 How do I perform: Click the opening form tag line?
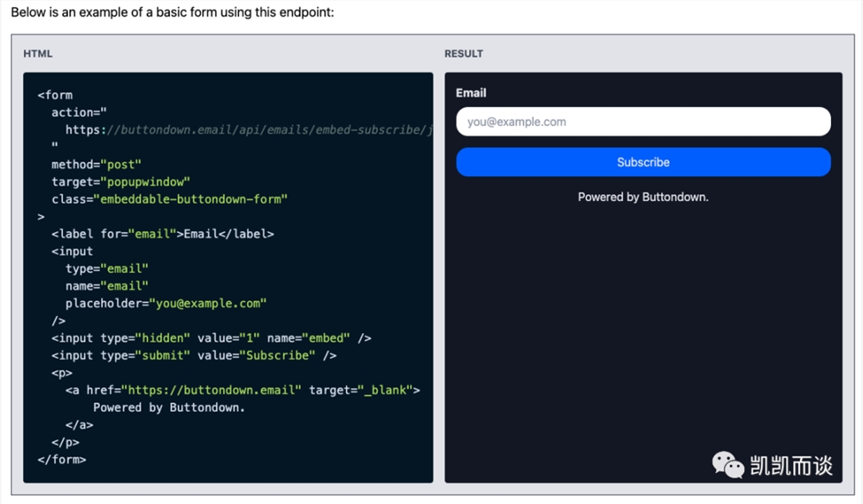coord(55,95)
